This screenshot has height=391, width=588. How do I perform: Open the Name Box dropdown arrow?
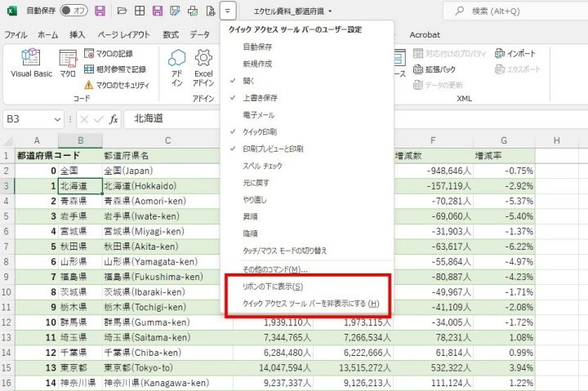[57, 120]
